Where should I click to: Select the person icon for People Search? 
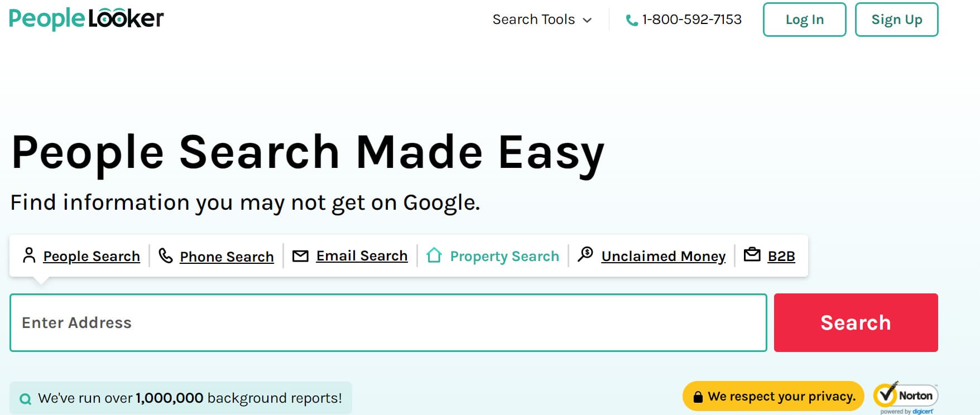point(29,255)
